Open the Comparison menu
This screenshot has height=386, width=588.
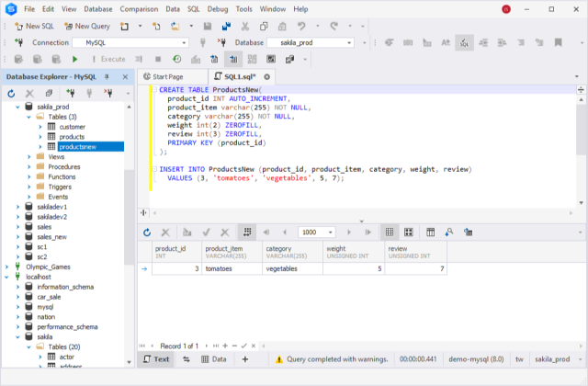click(139, 9)
